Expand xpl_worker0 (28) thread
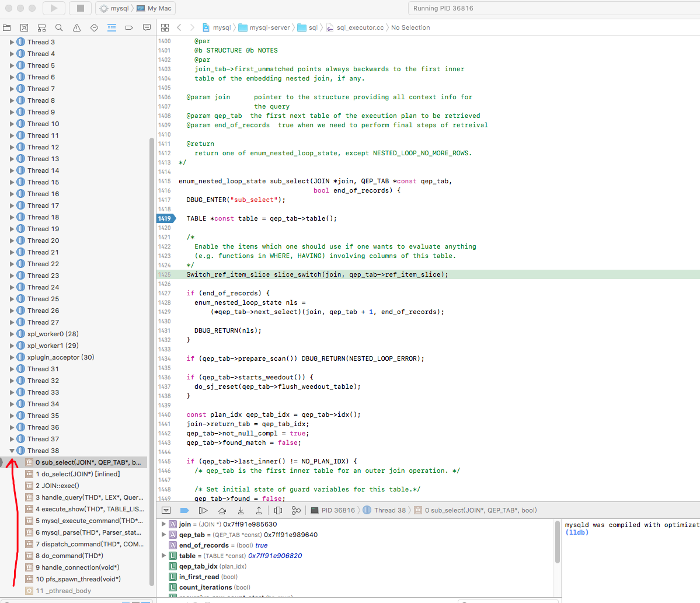 click(12, 334)
